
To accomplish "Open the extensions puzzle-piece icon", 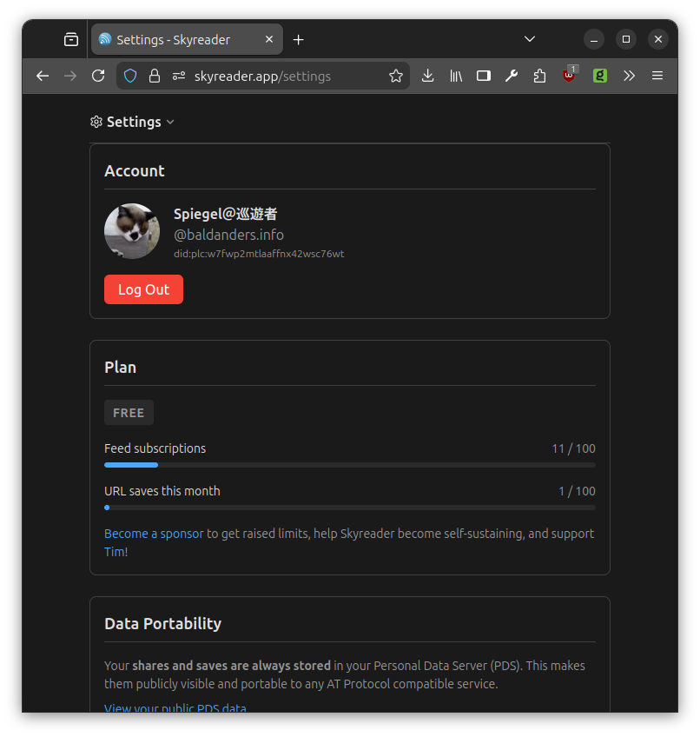I will tap(539, 76).
